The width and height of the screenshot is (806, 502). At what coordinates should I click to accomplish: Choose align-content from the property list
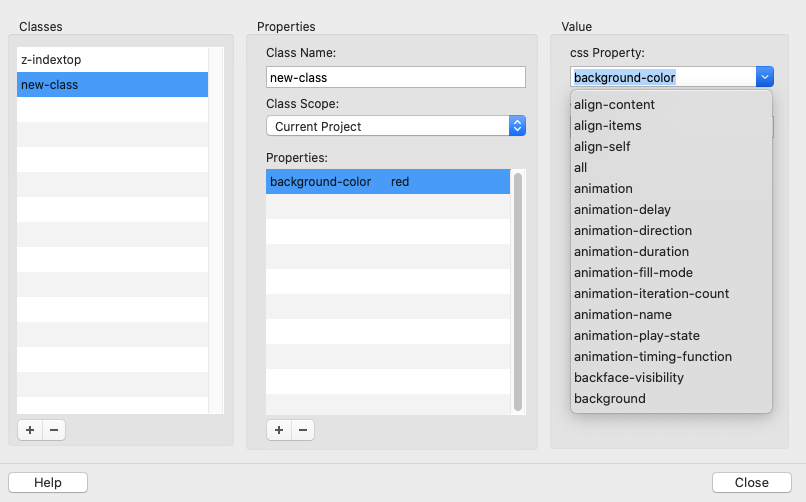coord(614,105)
